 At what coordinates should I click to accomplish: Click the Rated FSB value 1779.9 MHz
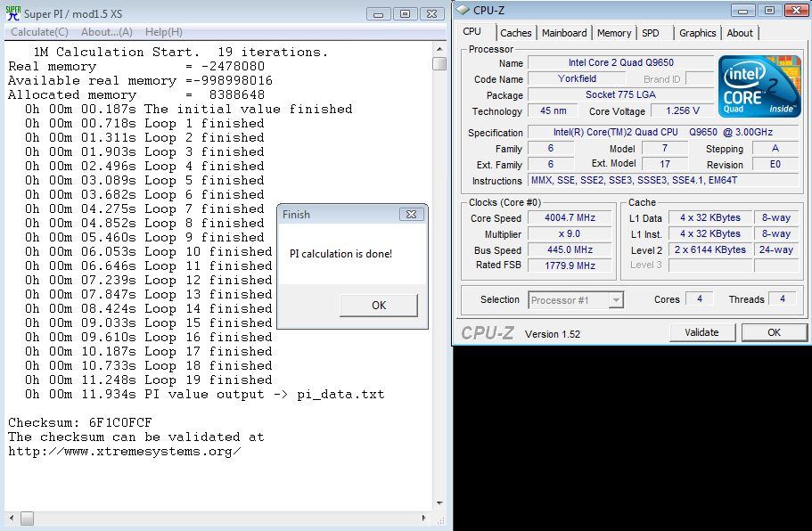point(570,265)
